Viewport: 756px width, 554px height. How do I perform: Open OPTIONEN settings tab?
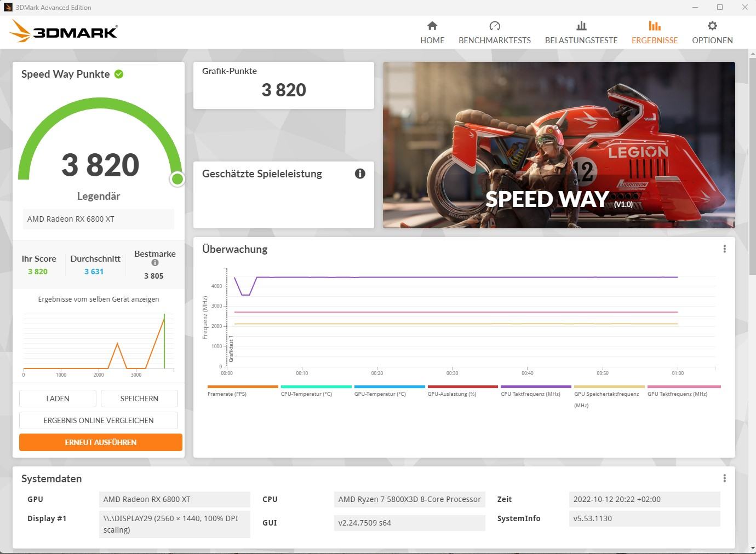pos(712,33)
